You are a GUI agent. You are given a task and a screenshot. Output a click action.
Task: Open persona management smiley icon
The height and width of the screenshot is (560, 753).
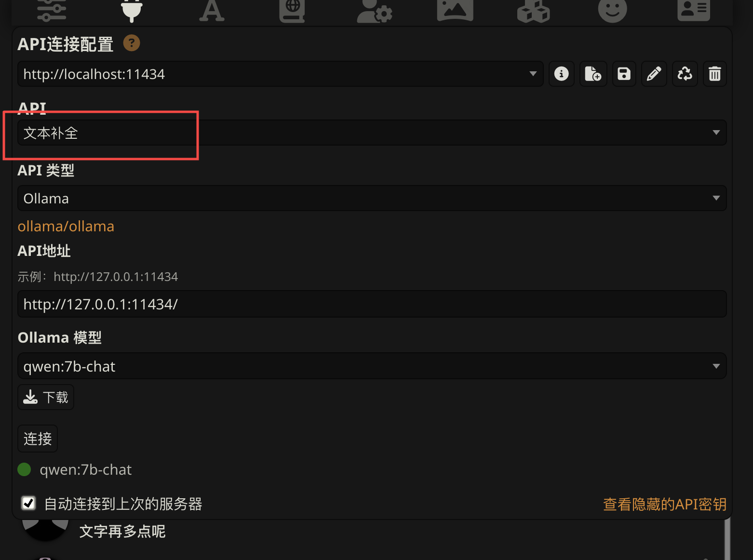(612, 11)
